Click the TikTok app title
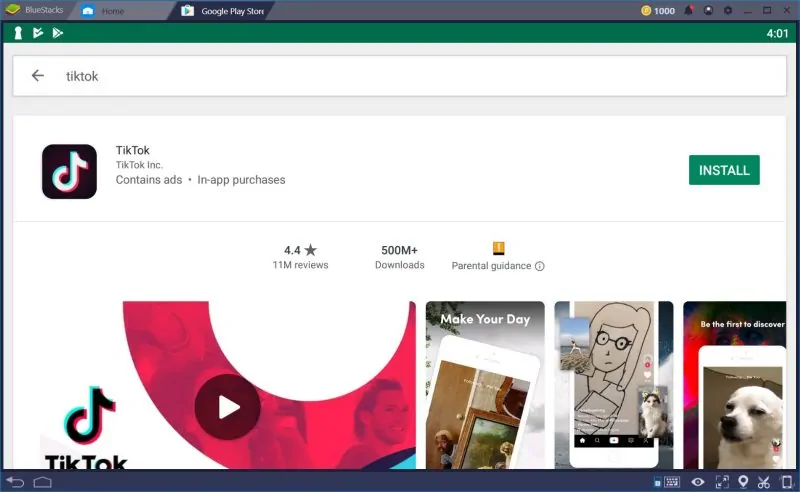 coord(133,150)
